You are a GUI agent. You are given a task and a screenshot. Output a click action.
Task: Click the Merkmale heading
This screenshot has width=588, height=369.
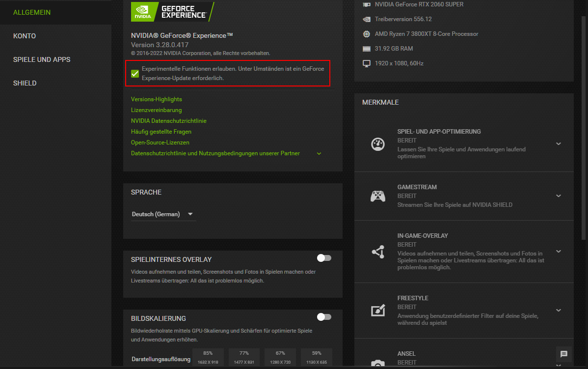[380, 103]
